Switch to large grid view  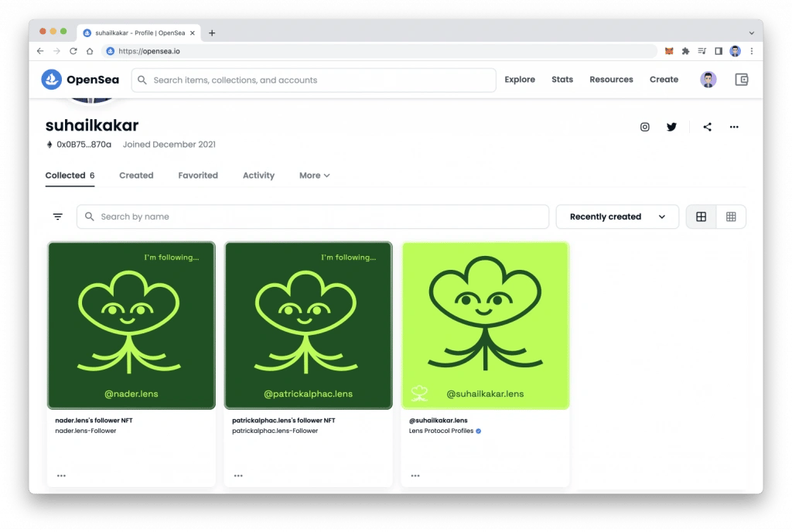(x=701, y=217)
